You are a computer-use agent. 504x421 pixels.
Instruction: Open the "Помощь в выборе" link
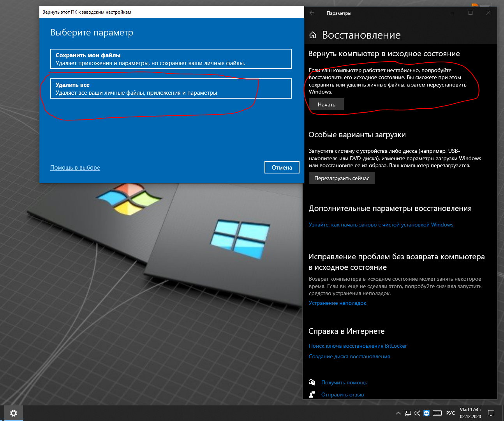click(x=75, y=168)
